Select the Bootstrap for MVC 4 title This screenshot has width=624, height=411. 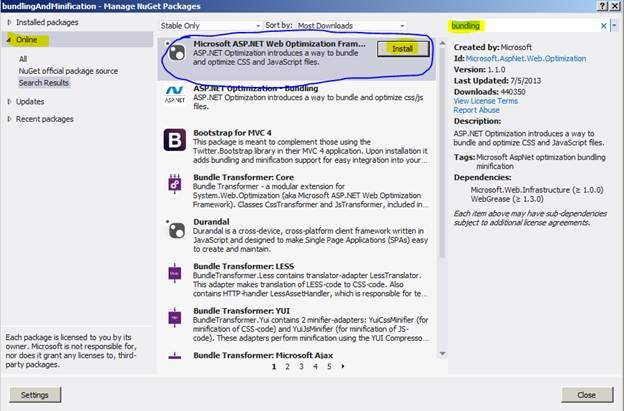(x=232, y=133)
